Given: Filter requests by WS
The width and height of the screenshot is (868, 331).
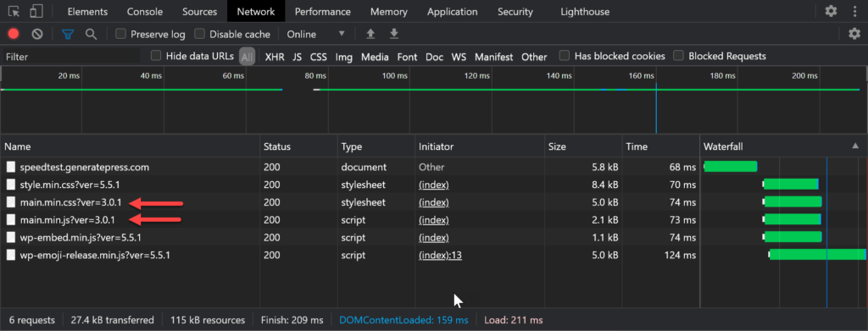Looking at the screenshot, I should (x=459, y=57).
